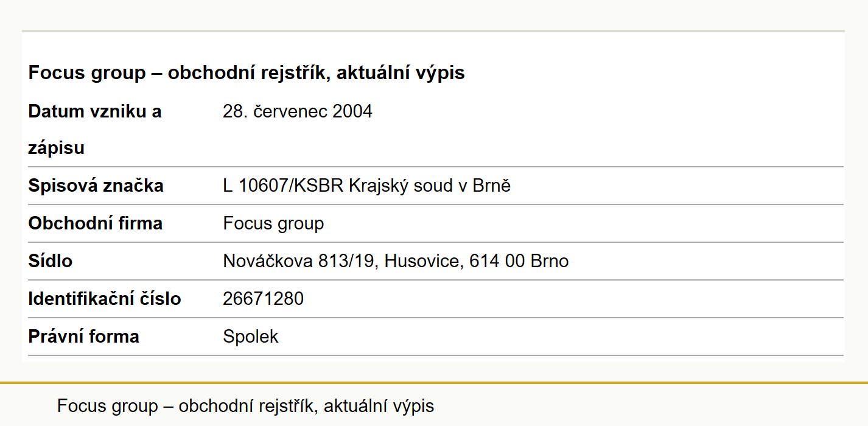868x426 pixels.
Task: Click the word Husovice in the address
Action: pyautogui.click(x=424, y=261)
